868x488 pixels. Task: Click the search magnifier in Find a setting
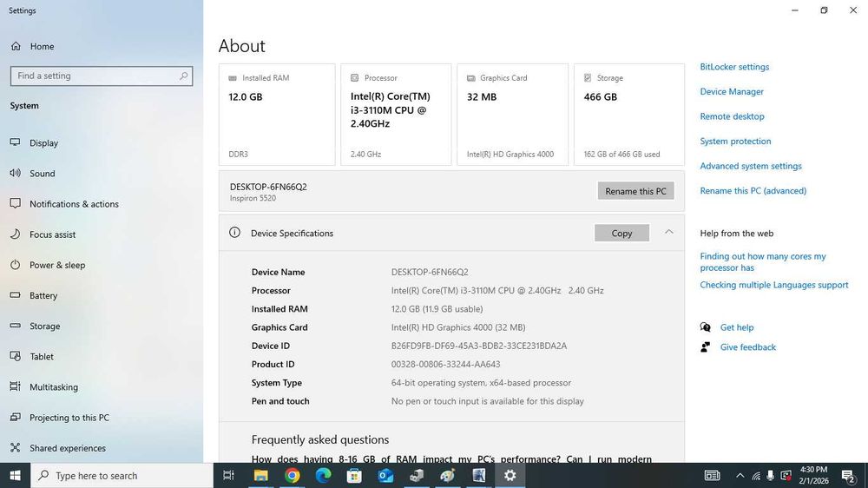click(x=183, y=76)
